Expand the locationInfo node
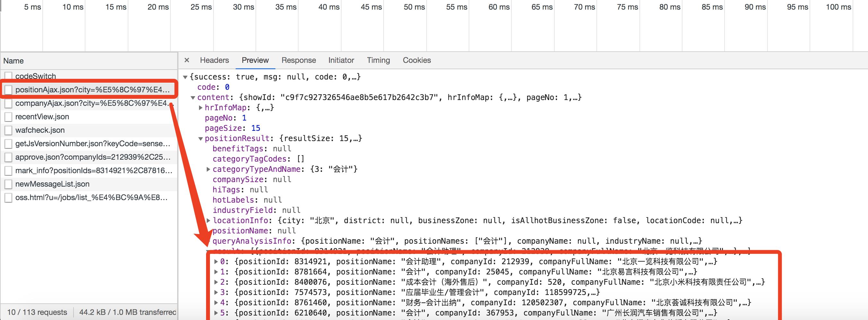The width and height of the screenshot is (868, 320). pyautogui.click(x=209, y=220)
